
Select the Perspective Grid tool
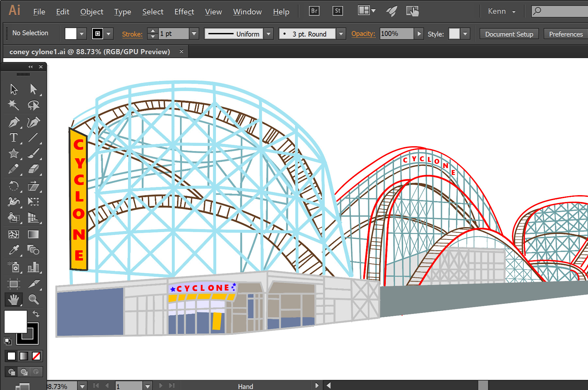click(33, 217)
